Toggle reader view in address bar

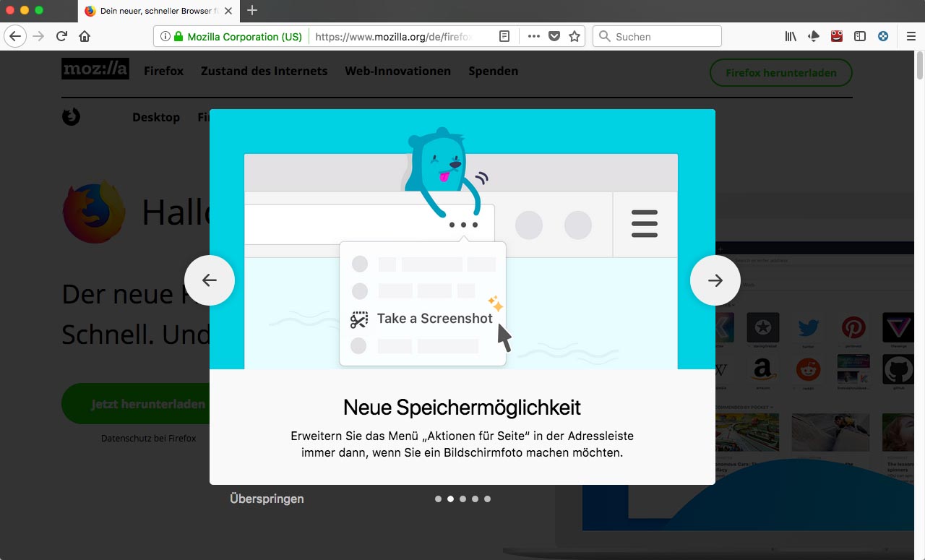click(x=504, y=36)
